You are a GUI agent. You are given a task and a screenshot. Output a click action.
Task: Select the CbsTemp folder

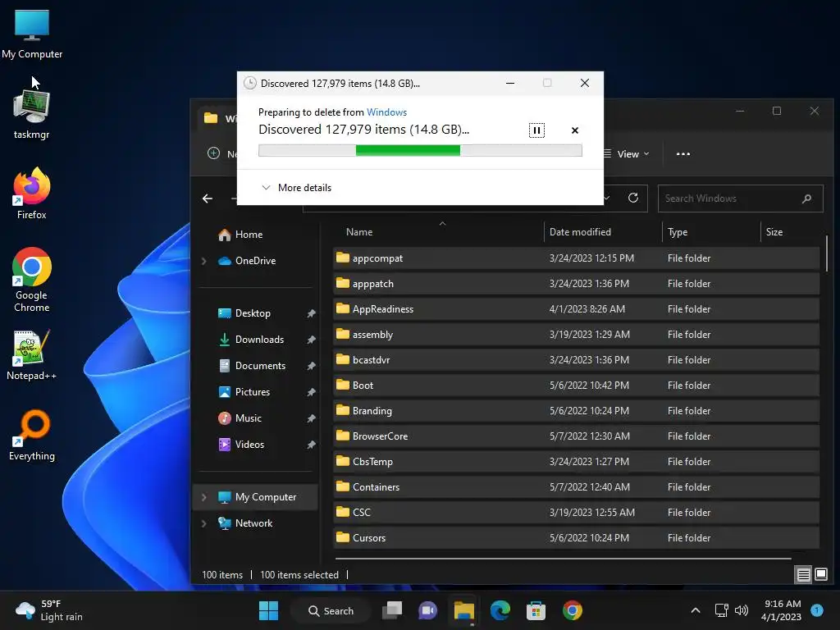576,462
